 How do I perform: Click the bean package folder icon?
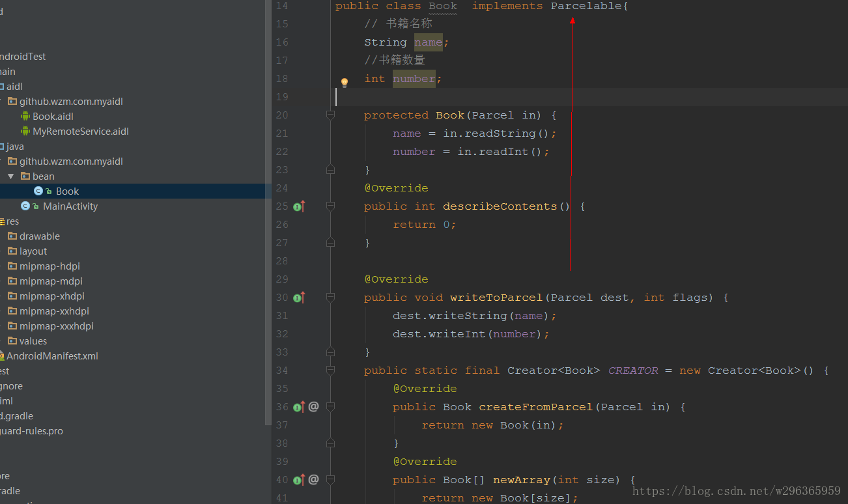coord(25,176)
